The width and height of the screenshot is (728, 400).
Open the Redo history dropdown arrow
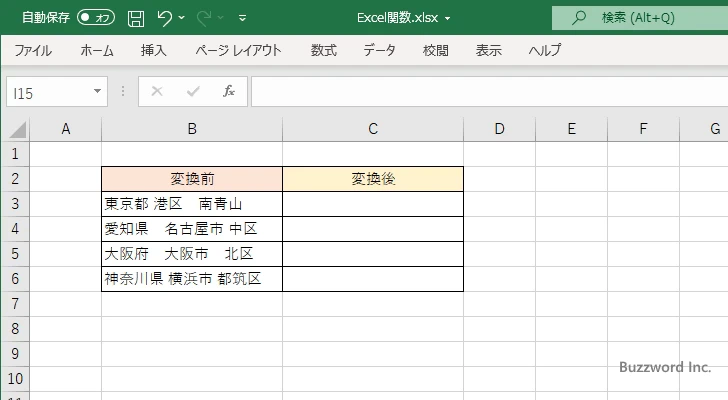pos(221,18)
